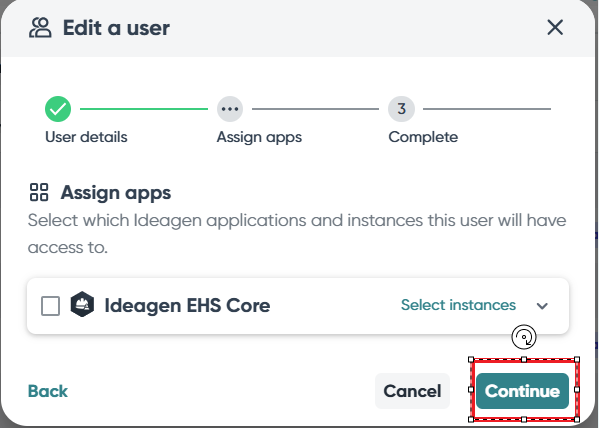Click the green checkmark User details step

click(58, 109)
